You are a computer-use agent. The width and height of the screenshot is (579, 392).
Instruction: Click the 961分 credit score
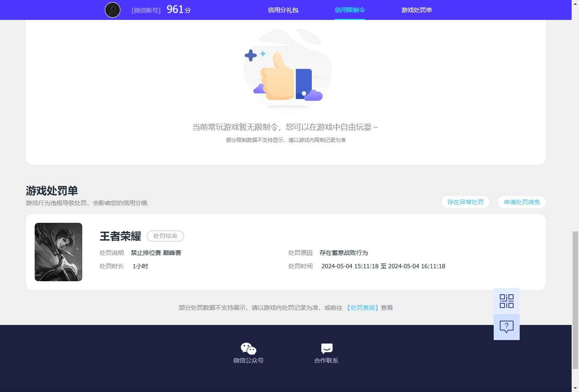click(x=178, y=10)
